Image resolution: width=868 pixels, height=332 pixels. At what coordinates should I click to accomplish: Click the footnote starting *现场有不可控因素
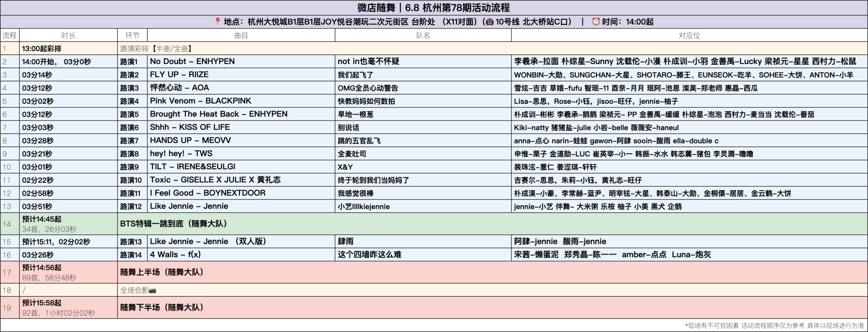click(x=774, y=326)
